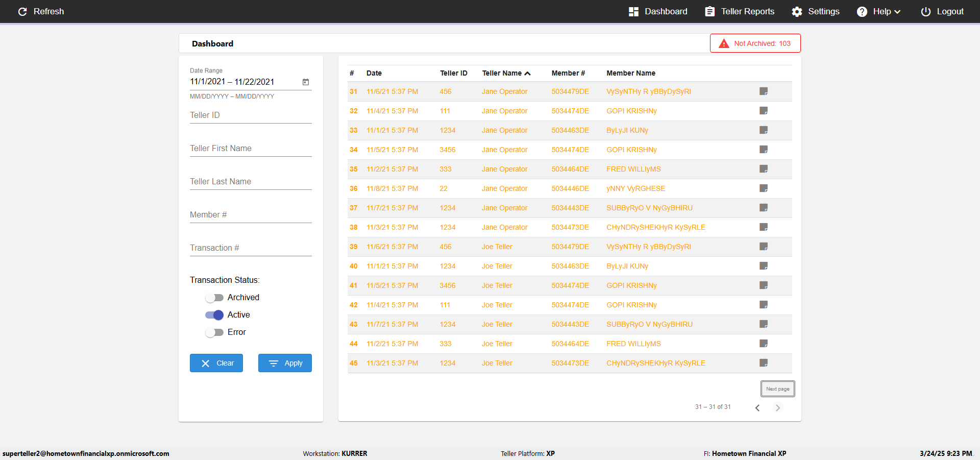980x460 pixels.
Task: Disable the Active status toggle
Action: 214,315
